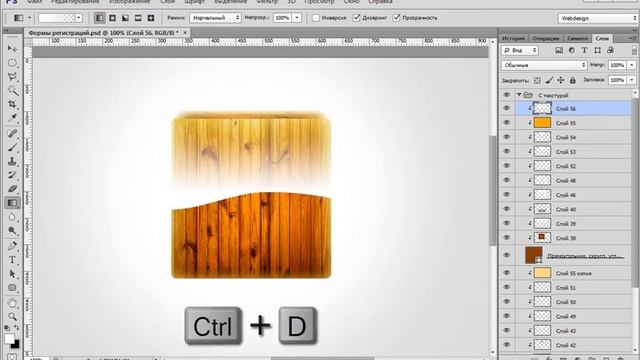This screenshot has width=640, height=360.
Task: Hide layer Слой 54
Action: point(507,137)
